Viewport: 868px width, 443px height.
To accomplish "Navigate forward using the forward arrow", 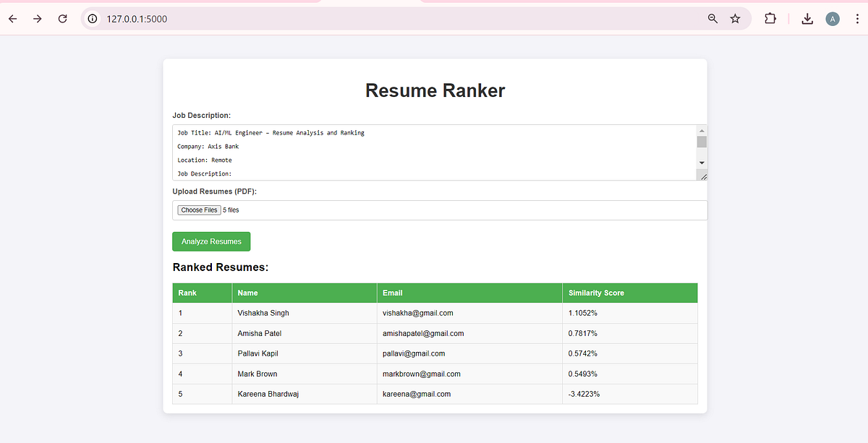I will click(37, 19).
